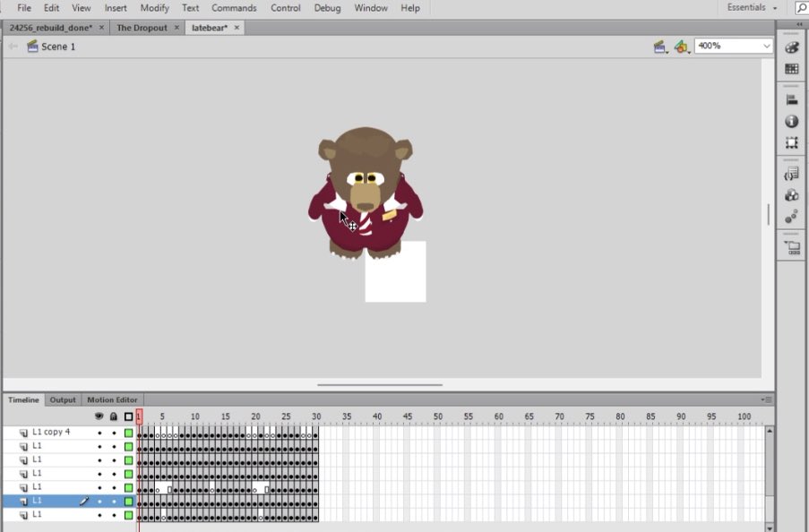The height and width of the screenshot is (532, 809).
Task: Select frame 50 in the timeline ruler
Action: (x=437, y=416)
